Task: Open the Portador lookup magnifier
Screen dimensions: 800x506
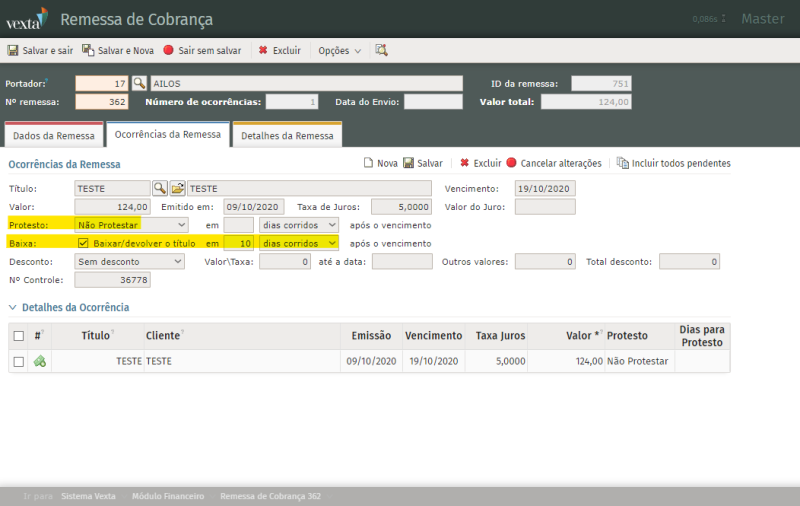Action: (x=139, y=84)
